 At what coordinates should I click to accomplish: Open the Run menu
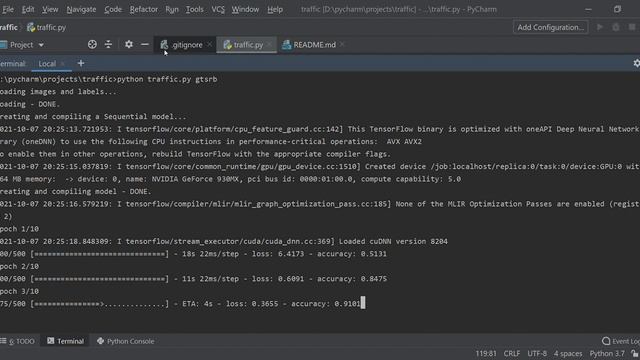172,9
